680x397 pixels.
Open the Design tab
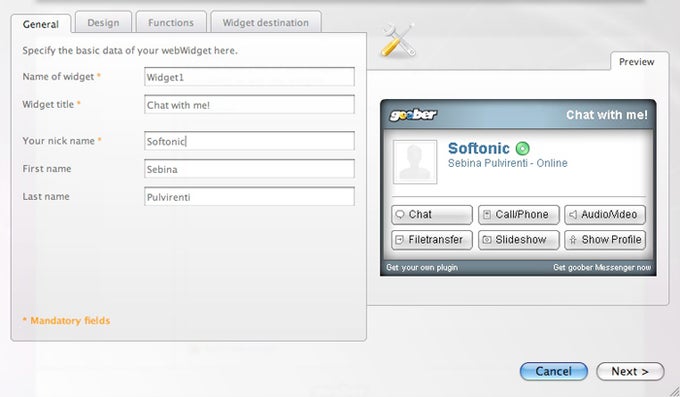point(103,22)
